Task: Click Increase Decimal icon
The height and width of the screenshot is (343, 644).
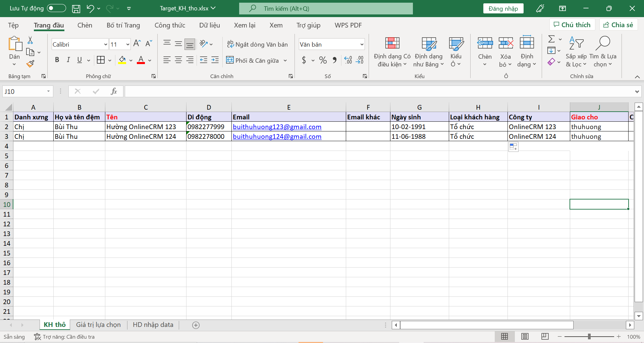Action: coord(348,60)
